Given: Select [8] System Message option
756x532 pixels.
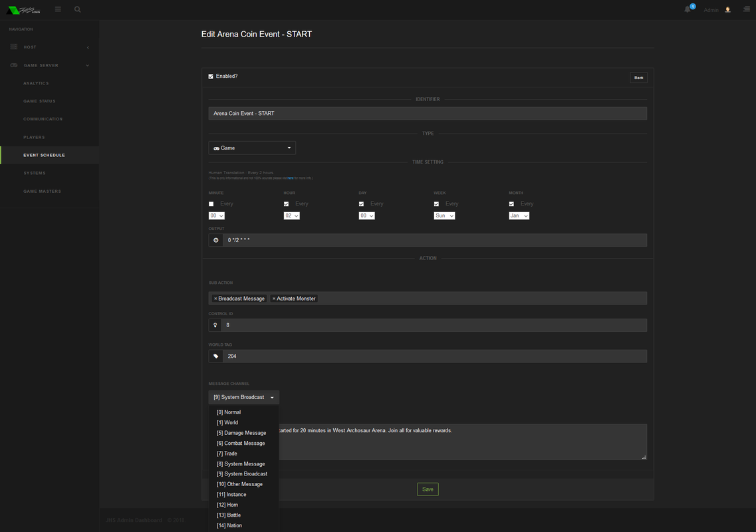Looking at the screenshot, I should click(243, 464).
